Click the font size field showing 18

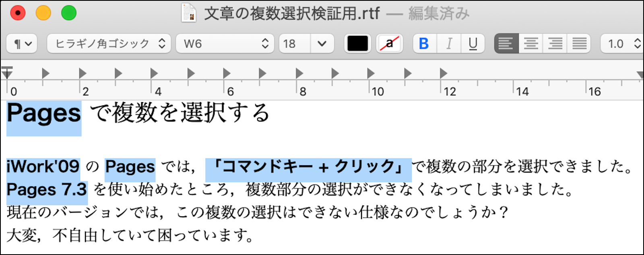pos(295,43)
